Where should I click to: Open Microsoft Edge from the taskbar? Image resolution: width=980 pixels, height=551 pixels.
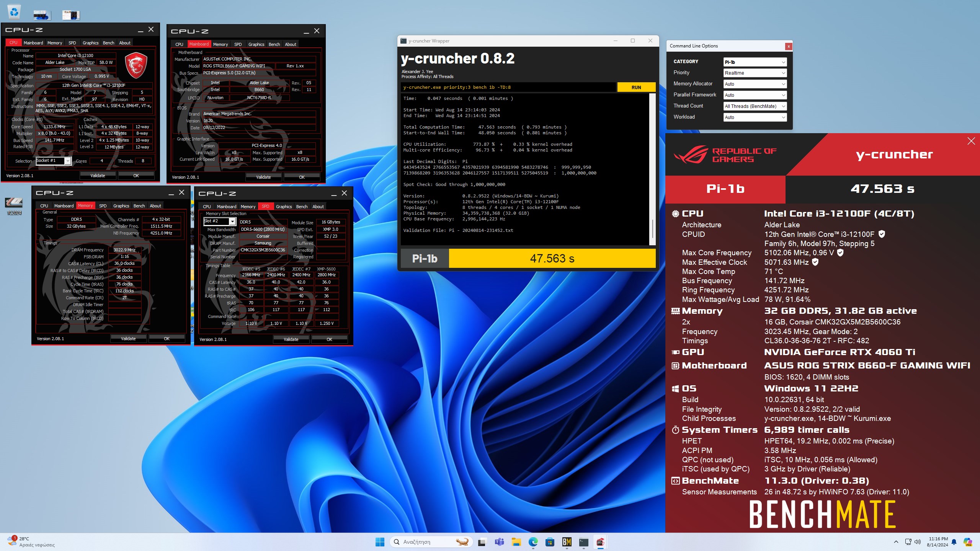click(533, 542)
